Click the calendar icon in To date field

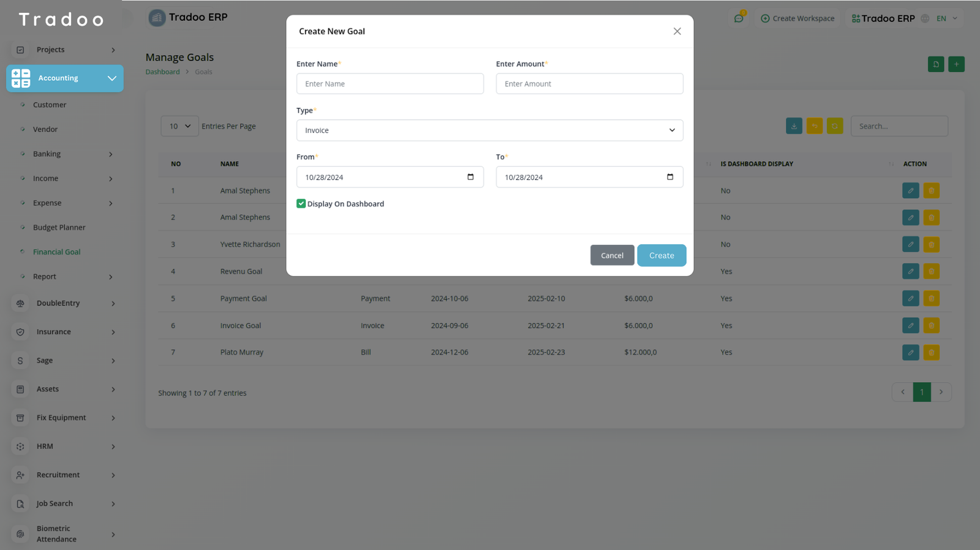pos(669,177)
